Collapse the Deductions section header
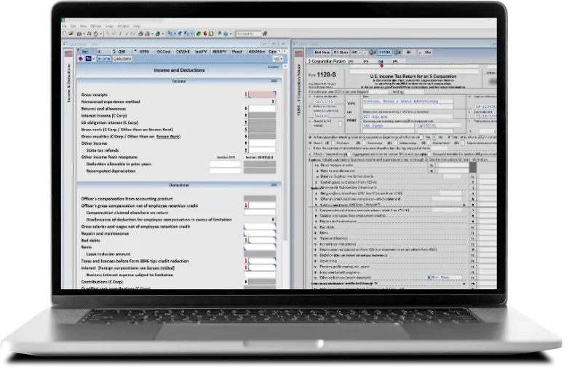Viewport: 588px width, 368px height. 274,186
